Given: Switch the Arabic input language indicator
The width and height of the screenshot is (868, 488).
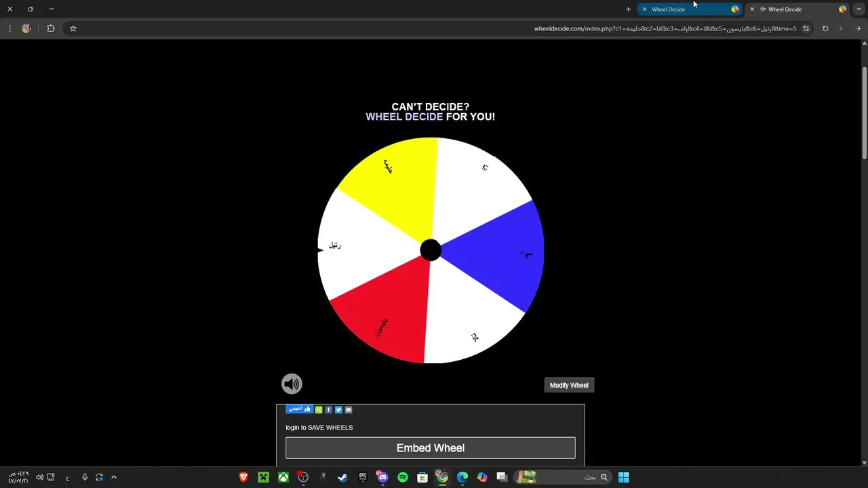Looking at the screenshot, I should 67,478.
